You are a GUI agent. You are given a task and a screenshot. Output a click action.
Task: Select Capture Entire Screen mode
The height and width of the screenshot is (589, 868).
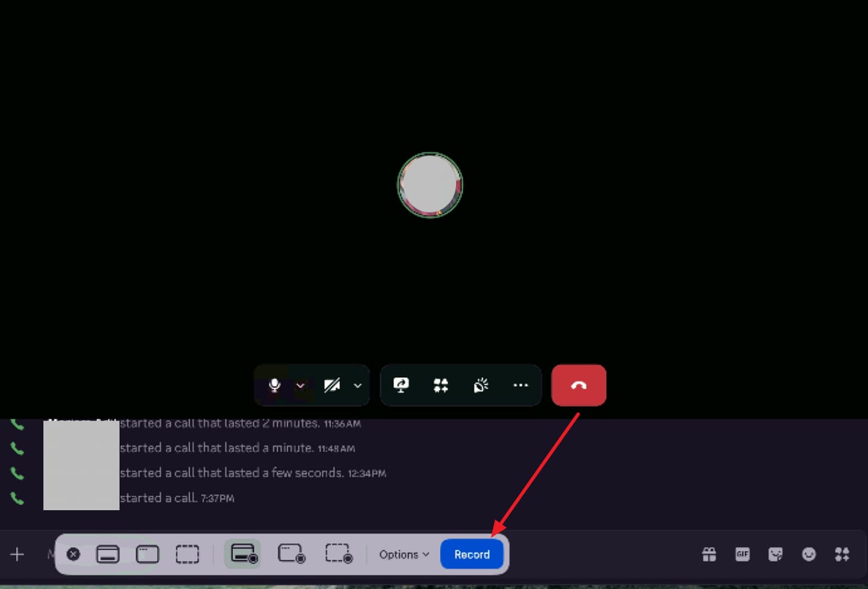[x=108, y=554]
